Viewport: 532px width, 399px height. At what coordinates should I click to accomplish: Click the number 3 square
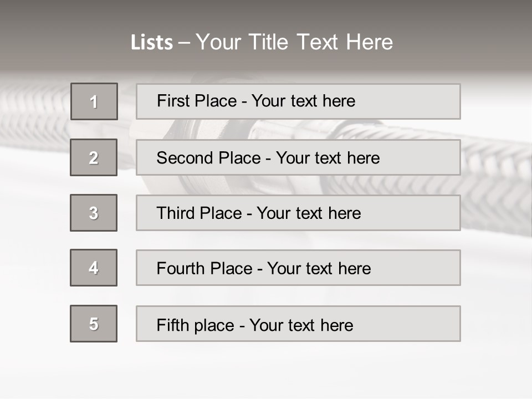coord(94,213)
